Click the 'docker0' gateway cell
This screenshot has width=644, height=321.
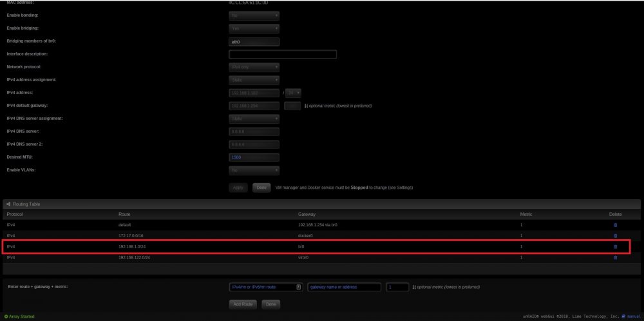pyautogui.click(x=305, y=236)
